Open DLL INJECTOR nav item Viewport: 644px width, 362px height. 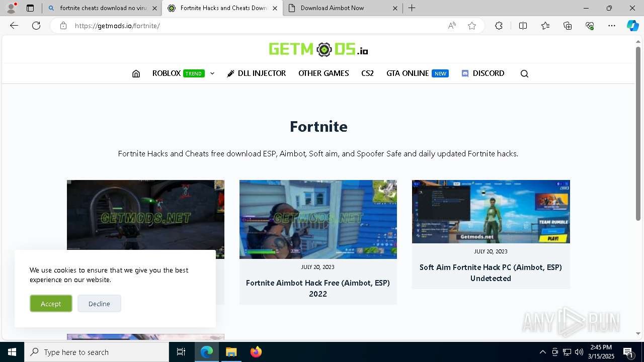point(257,73)
